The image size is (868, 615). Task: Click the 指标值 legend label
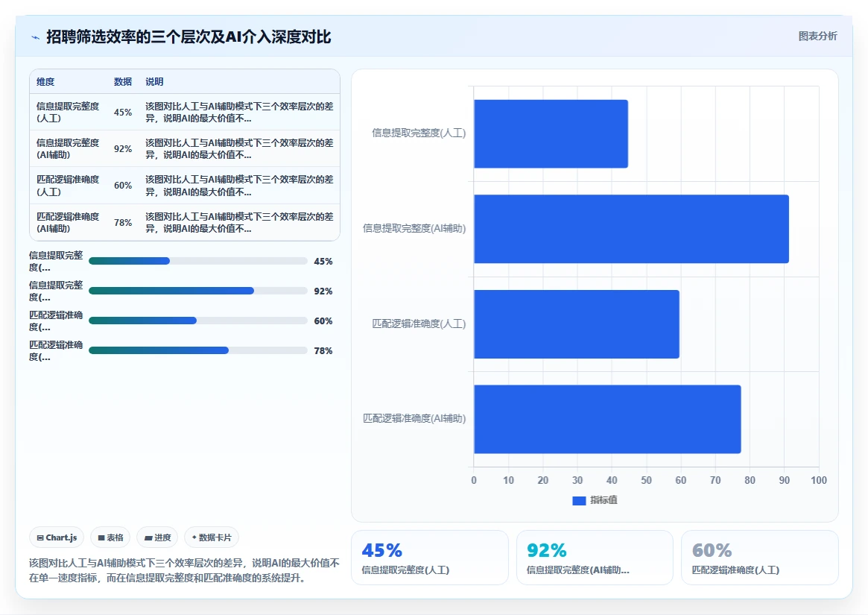coord(604,499)
